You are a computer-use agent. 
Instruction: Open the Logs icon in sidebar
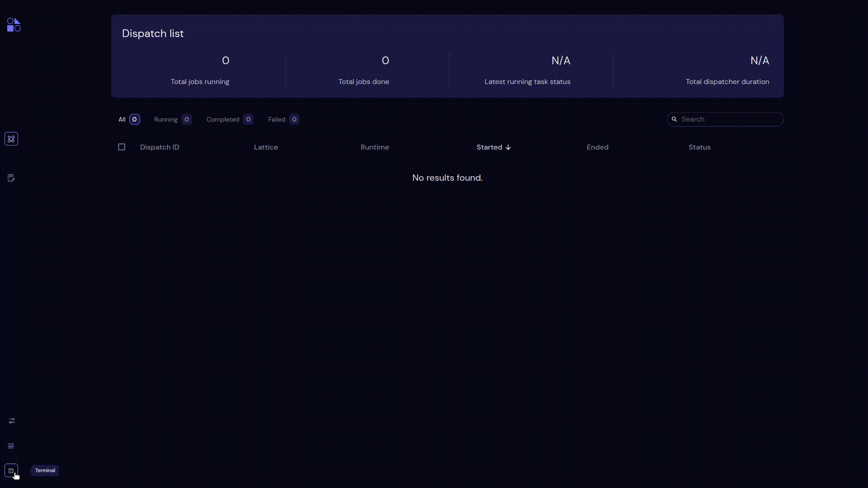[11, 446]
